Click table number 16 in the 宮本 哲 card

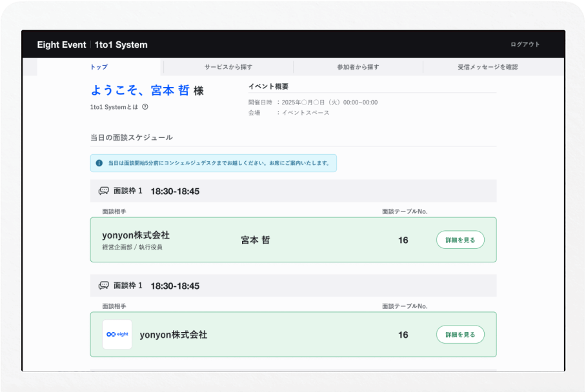[403, 240]
